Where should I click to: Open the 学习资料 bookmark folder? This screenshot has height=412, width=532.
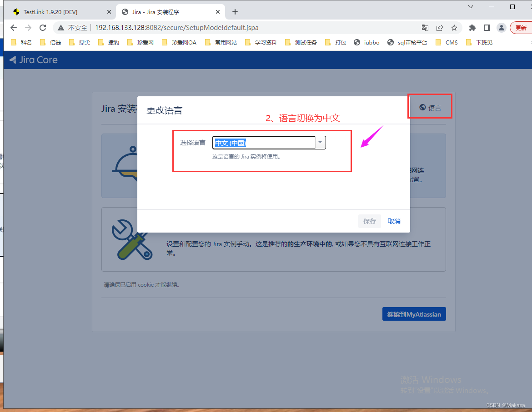click(261, 42)
